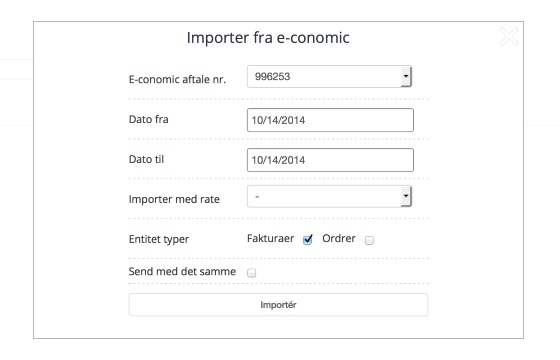Image resolution: width=560 pixels, height=360 pixels.
Task: Click the E-conomic aftale nr. label
Action: 177,79
